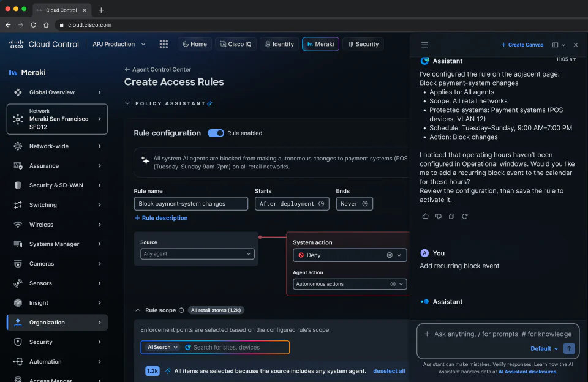The image size is (588, 382).
Task: Switch to the Cisco IQ tab
Action: point(235,44)
